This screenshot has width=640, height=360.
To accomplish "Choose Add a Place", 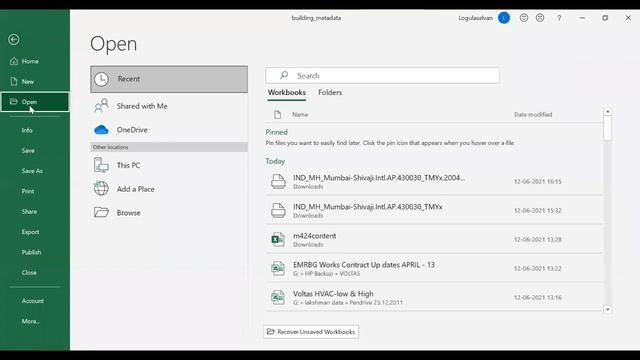I will pos(169,189).
